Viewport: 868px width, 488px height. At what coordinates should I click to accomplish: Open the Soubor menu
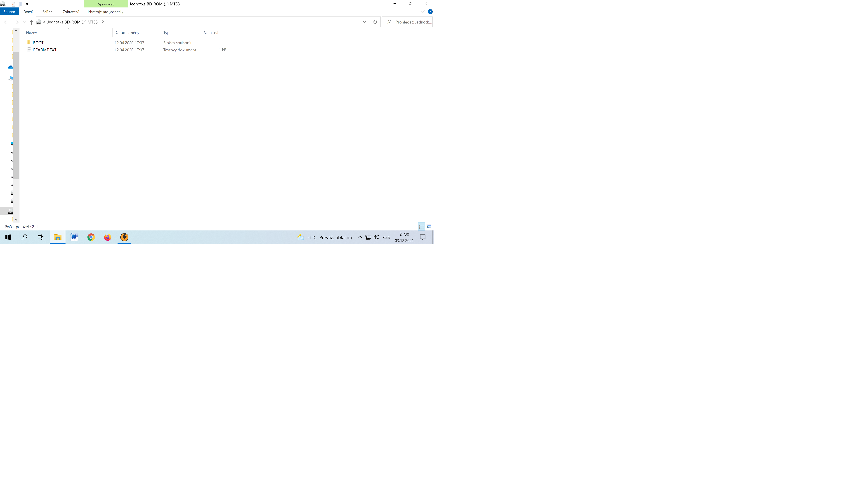click(x=9, y=12)
